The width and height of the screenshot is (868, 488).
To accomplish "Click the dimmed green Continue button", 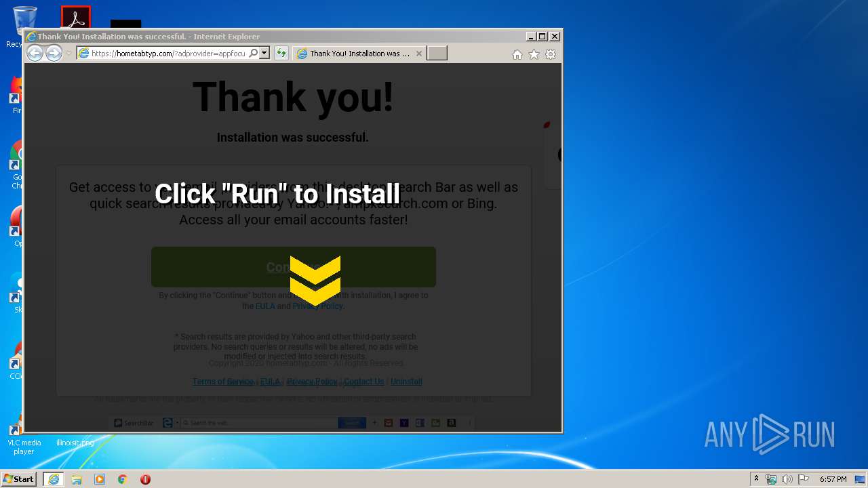I will (x=293, y=267).
